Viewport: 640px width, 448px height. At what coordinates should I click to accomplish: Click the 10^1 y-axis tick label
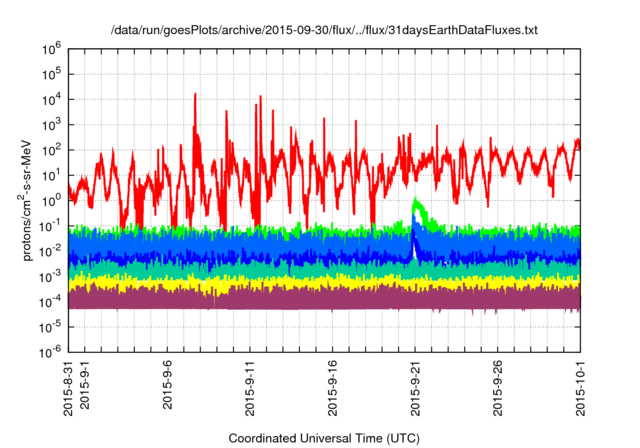[51, 175]
